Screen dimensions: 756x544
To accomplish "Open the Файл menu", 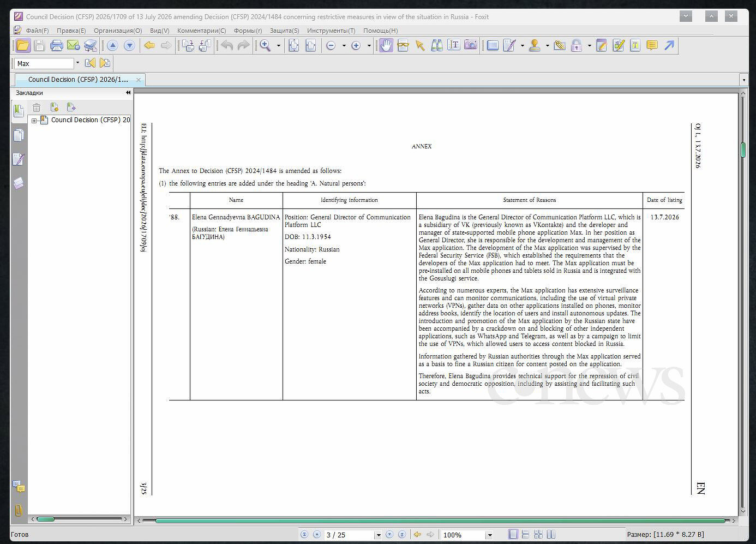I will [37, 31].
